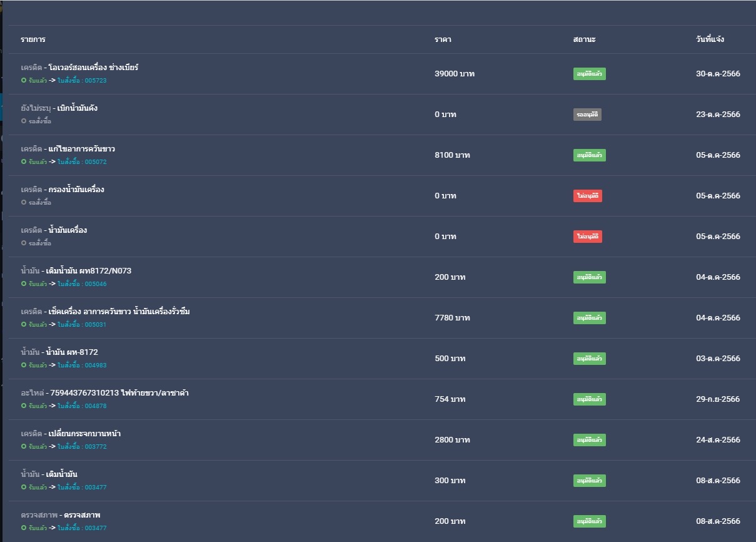
Task: Open the purchase order link under ตรวจสภาพ
Action: coord(82,528)
